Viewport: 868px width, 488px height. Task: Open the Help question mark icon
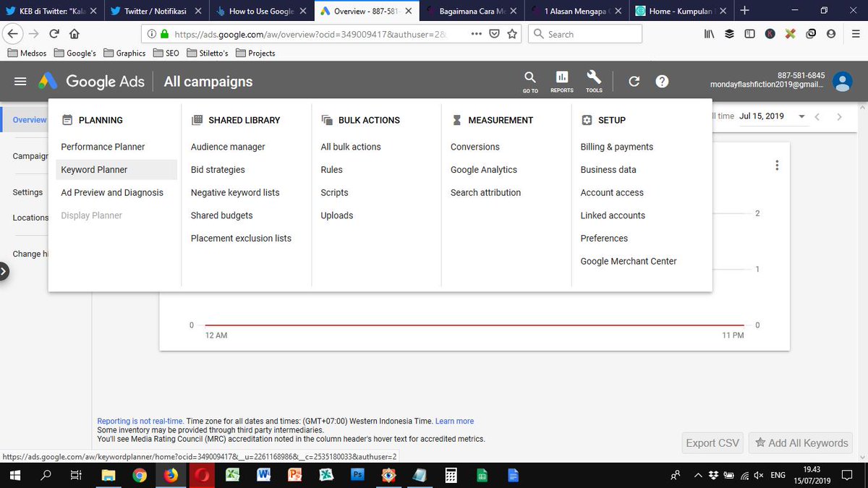(662, 82)
